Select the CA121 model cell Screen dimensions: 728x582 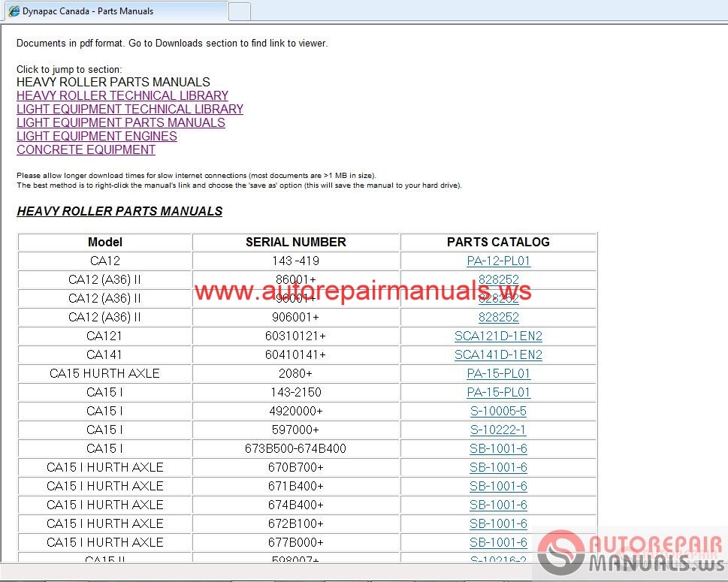105,336
